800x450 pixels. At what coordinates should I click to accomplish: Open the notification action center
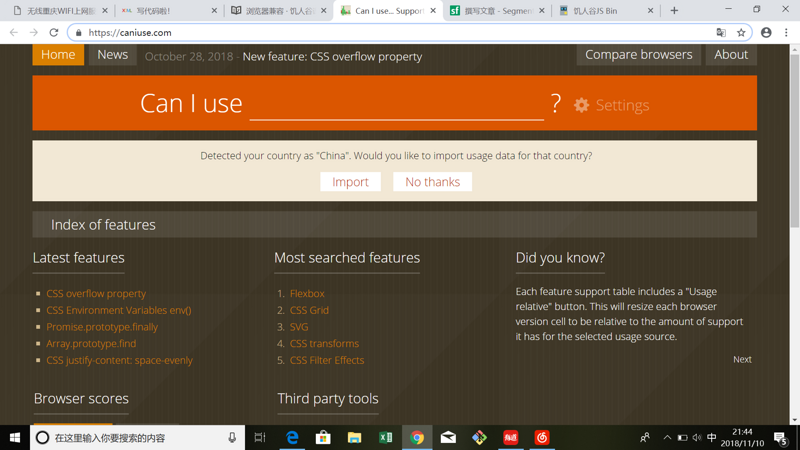click(x=780, y=438)
